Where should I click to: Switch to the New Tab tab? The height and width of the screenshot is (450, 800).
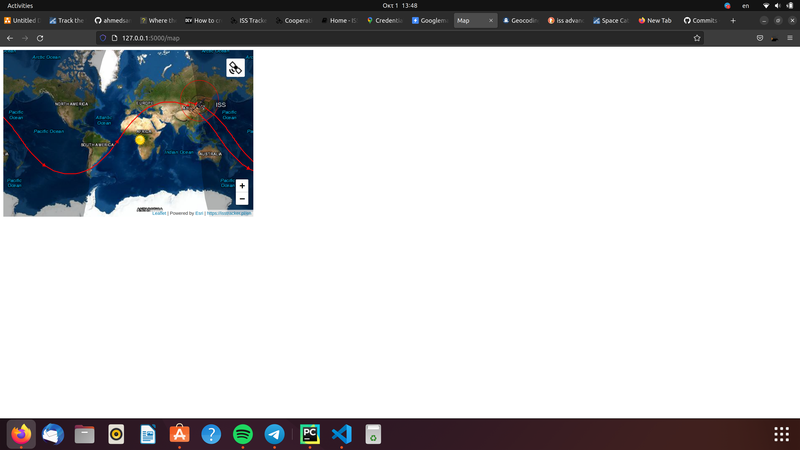pyautogui.click(x=656, y=20)
